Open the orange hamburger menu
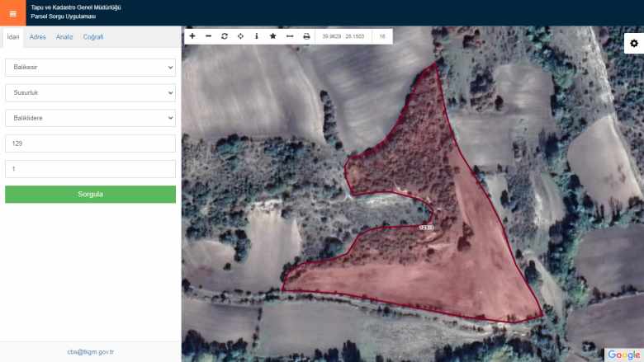This screenshot has width=644, height=362. (x=12, y=13)
